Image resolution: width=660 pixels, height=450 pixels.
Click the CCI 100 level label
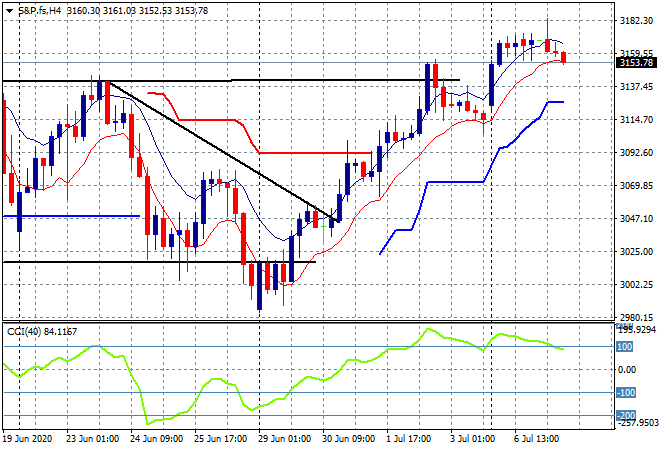point(624,346)
